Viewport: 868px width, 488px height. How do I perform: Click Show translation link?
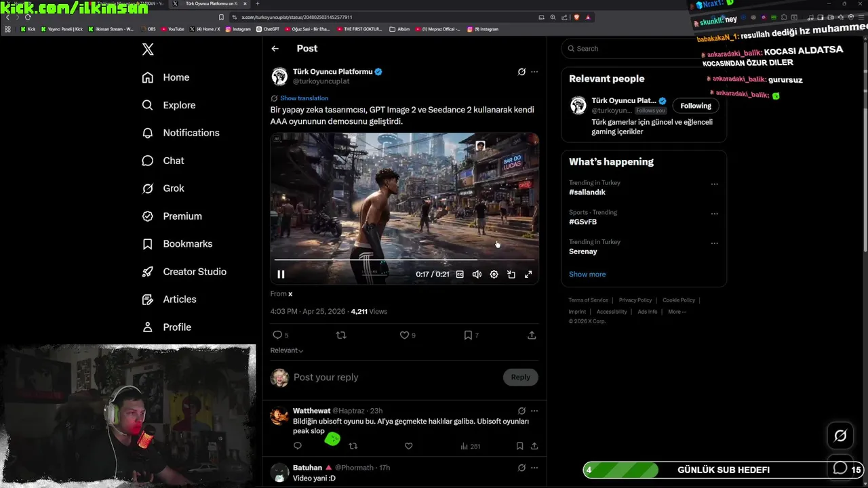(x=304, y=98)
